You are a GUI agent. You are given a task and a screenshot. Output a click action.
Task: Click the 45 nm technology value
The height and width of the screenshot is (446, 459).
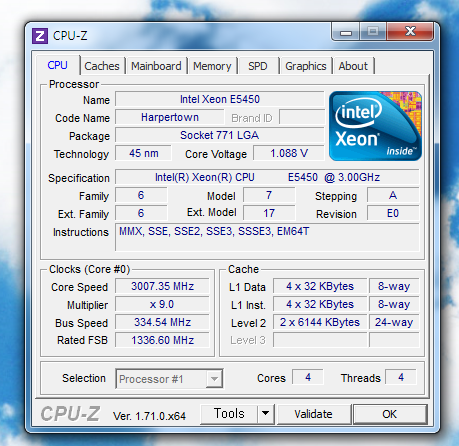pyautogui.click(x=144, y=153)
